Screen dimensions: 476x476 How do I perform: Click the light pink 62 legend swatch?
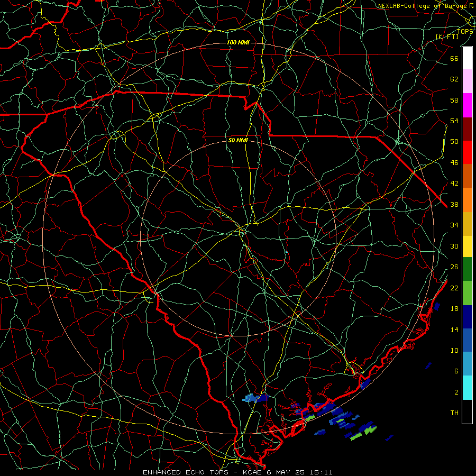(x=468, y=81)
